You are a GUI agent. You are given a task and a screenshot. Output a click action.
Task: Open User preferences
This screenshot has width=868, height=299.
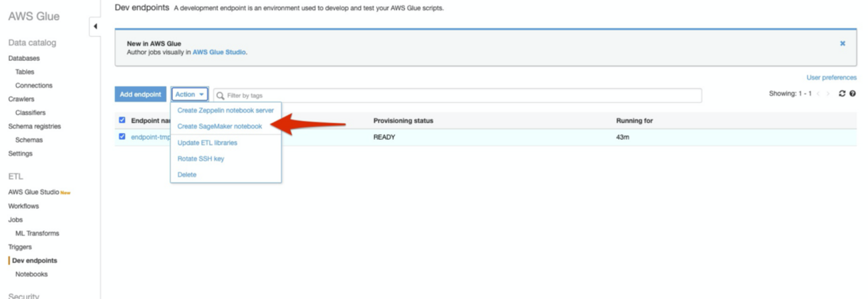pos(831,78)
